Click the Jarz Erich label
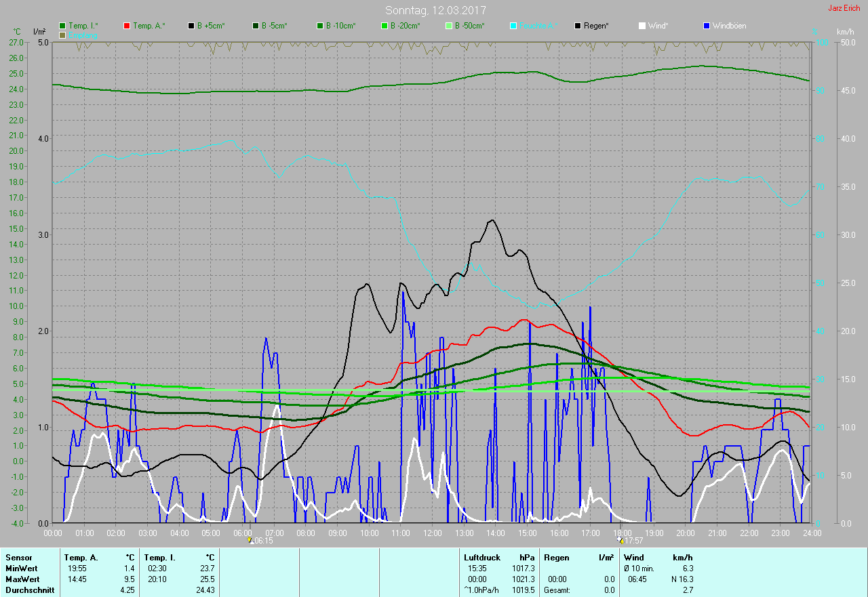 (x=844, y=8)
